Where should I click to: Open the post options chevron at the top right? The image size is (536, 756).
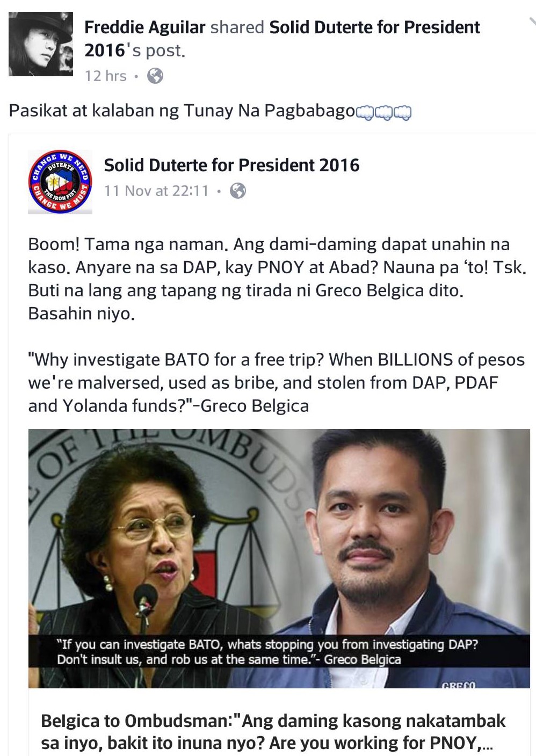point(532,21)
